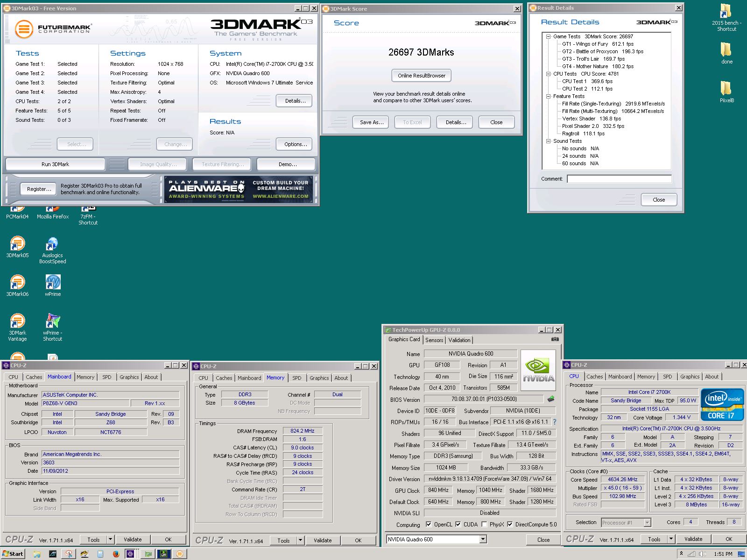Click the system clock showing 1:51 PM
747x560 pixels.
723,554
